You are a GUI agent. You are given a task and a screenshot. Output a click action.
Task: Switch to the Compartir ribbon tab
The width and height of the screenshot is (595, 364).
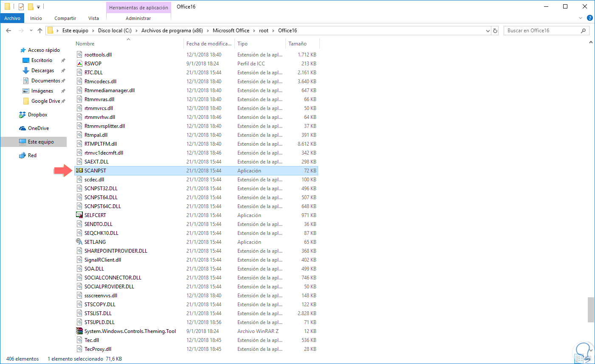coord(65,18)
